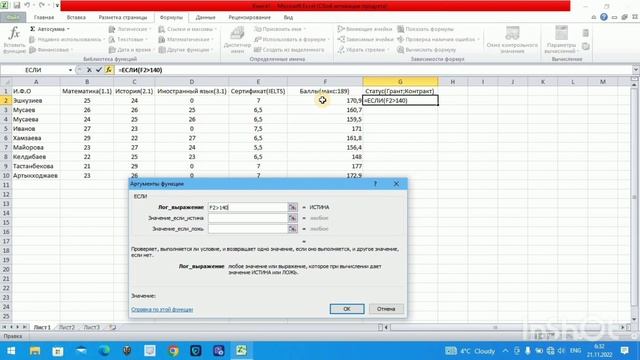The width and height of the screenshot is (640, 360).
Task: Open Недавно использовались functions dropdown
Action: pos(67,40)
